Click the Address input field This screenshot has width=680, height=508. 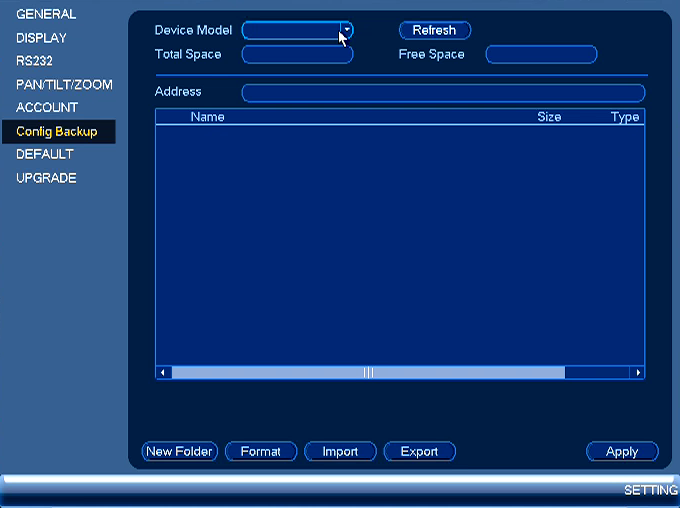tap(443, 93)
